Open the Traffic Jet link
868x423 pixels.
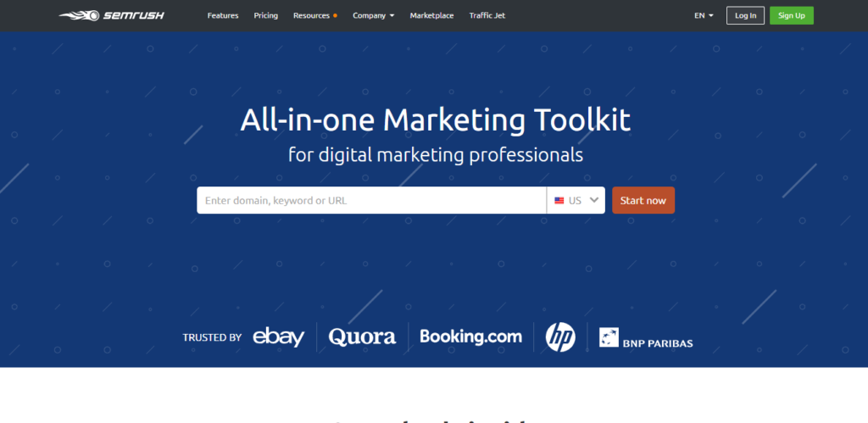tap(487, 15)
